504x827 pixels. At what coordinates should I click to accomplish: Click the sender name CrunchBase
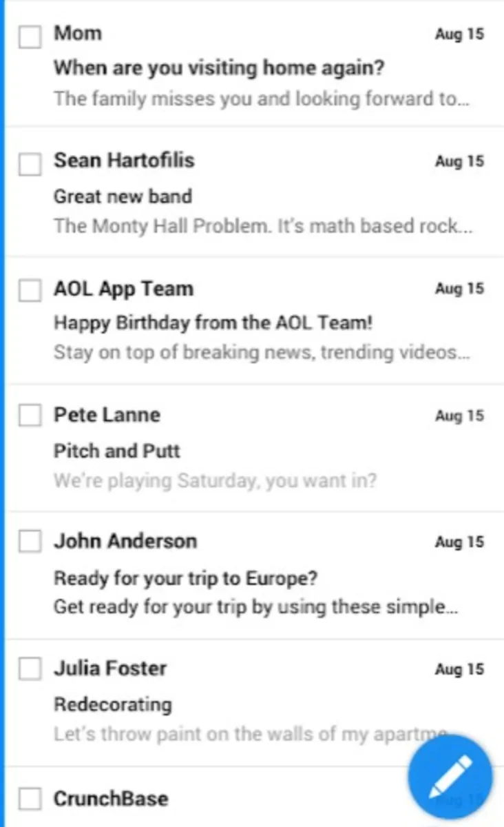tap(111, 799)
